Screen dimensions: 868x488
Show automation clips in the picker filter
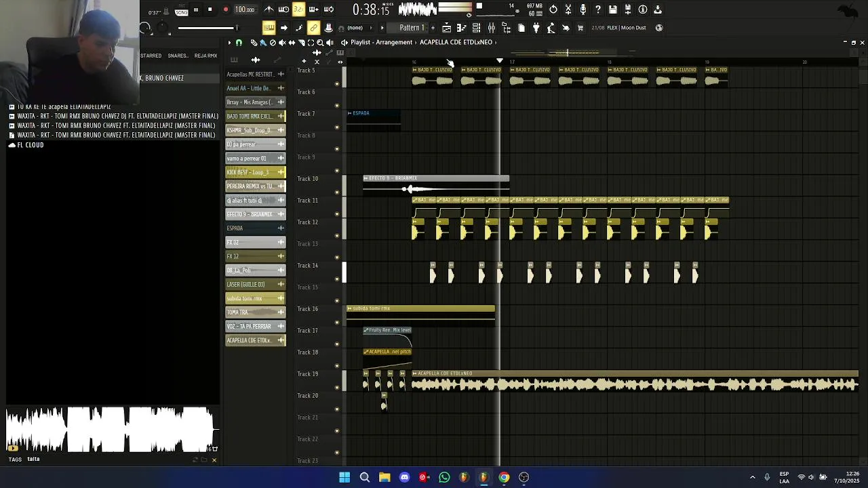click(x=277, y=60)
